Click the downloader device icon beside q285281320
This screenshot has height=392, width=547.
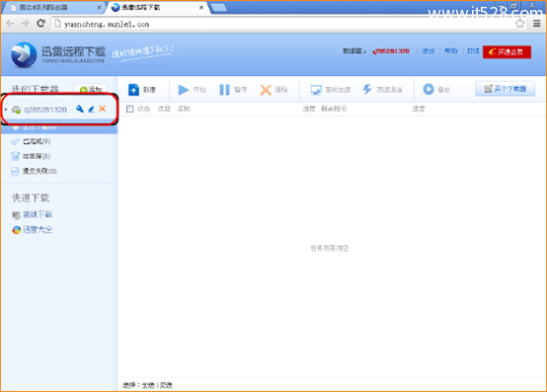click(x=16, y=110)
